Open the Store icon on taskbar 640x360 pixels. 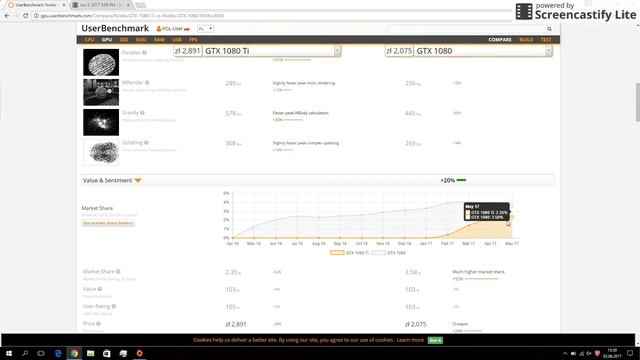coord(107,353)
